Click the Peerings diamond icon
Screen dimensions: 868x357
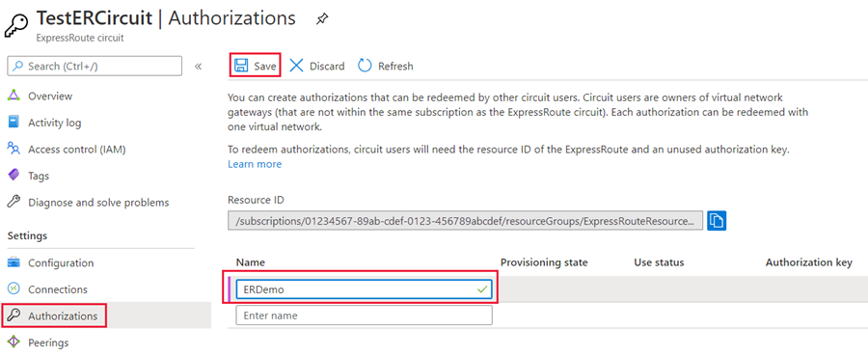(x=14, y=343)
